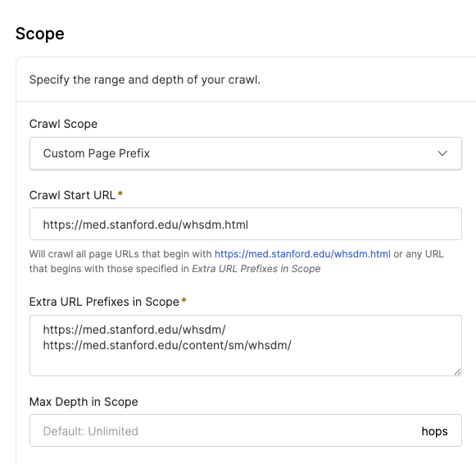476x464 pixels.
Task: Click the required asterisk beside Crawl Start URL
Action: (120, 193)
